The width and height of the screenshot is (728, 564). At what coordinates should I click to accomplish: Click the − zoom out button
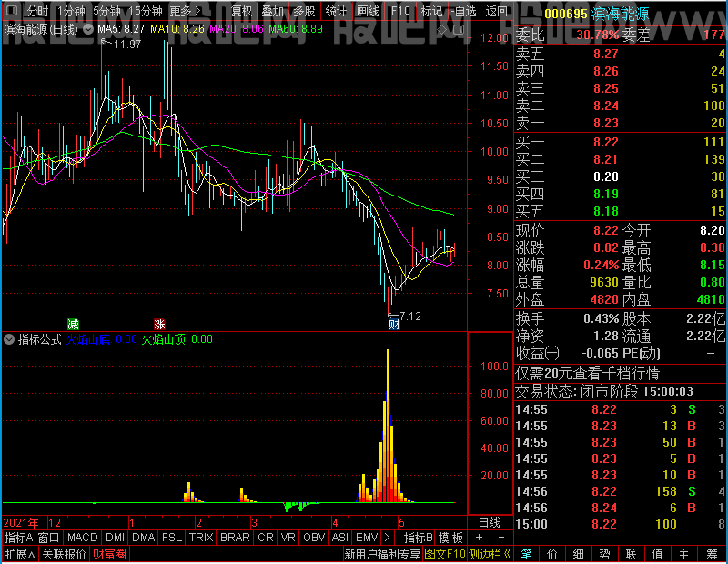(x=501, y=537)
